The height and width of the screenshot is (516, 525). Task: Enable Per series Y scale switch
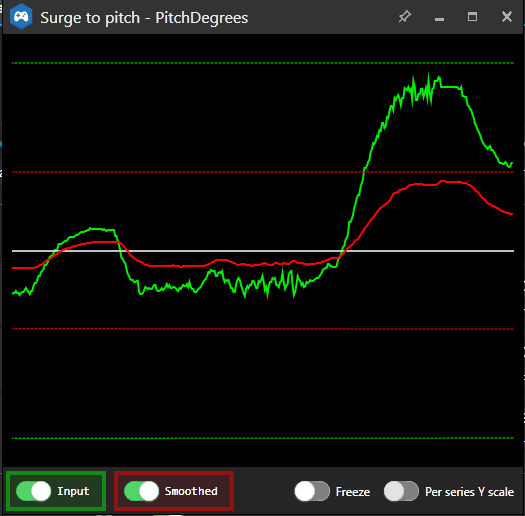tap(401, 491)
